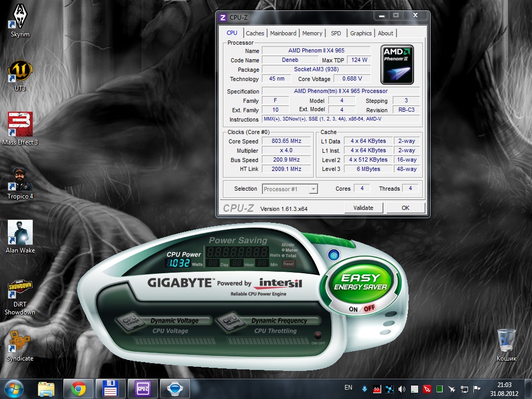Image resolution: width=532 pixels, height=399 pixels.
Task: Switch to the About tab
Action: pos(385,33)
